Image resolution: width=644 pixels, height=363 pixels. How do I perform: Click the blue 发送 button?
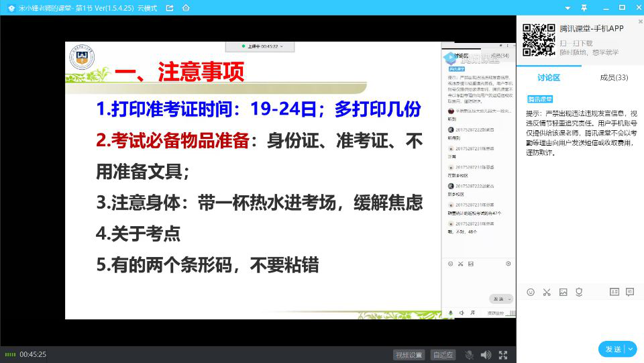pos(612,349)
